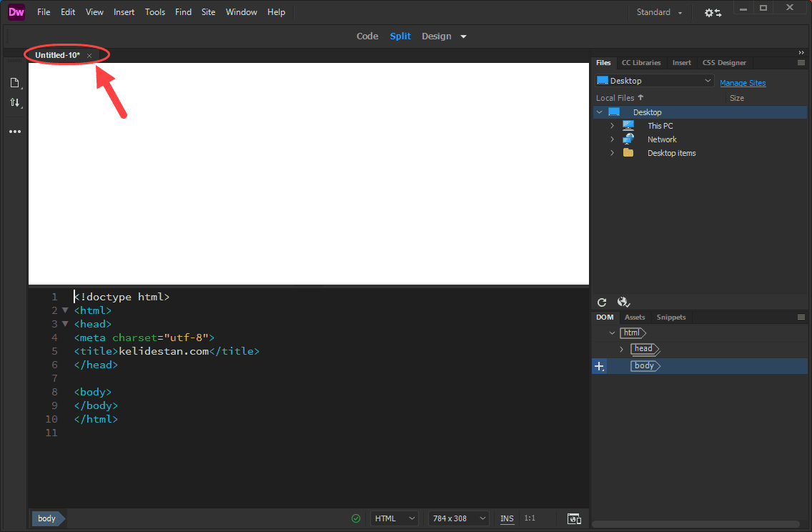812x532 pixels.
Task: Click the Desktop items folder icon
Action: (x=628, y=153)
